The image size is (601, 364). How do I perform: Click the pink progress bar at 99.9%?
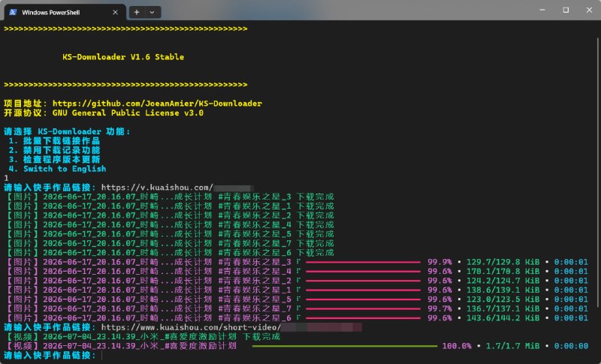click(x=363, y=262)
